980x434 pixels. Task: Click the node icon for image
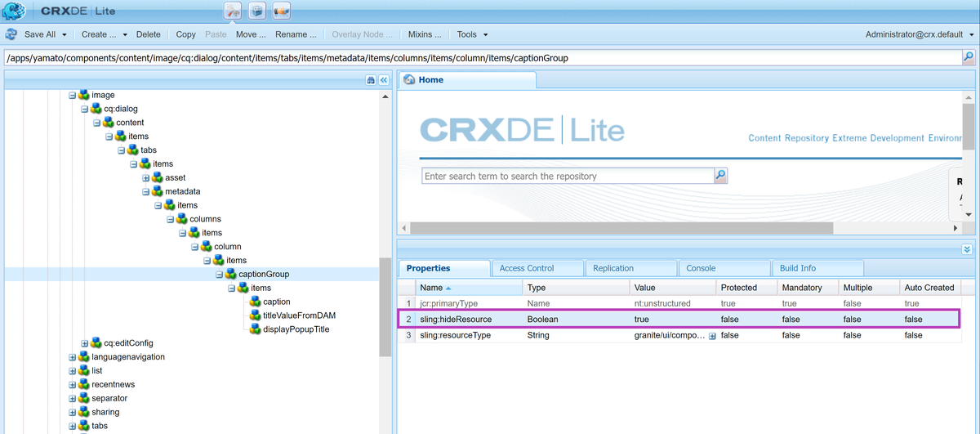[84, 95]
